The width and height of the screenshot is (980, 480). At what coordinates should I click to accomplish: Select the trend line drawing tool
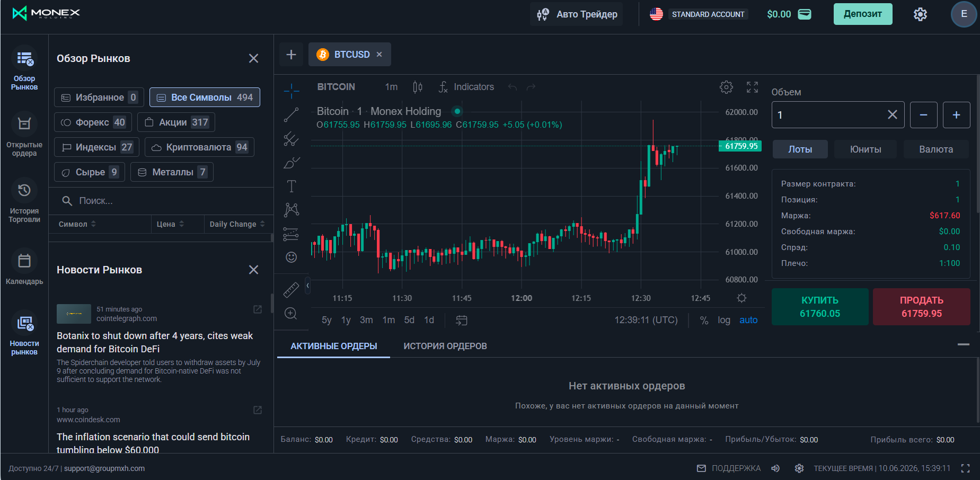pos(291,114)
